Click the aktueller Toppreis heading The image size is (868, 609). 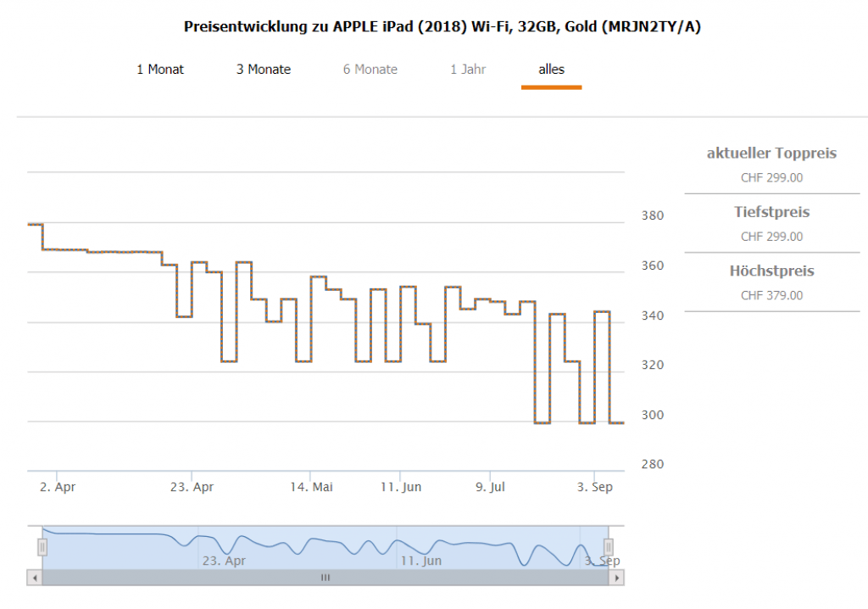pos(771,154)
